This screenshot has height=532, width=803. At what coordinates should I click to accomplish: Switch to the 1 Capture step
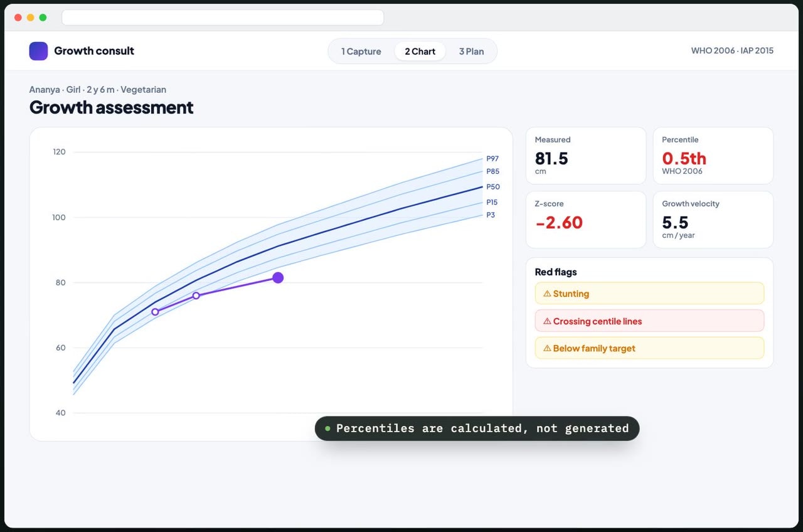361,51
